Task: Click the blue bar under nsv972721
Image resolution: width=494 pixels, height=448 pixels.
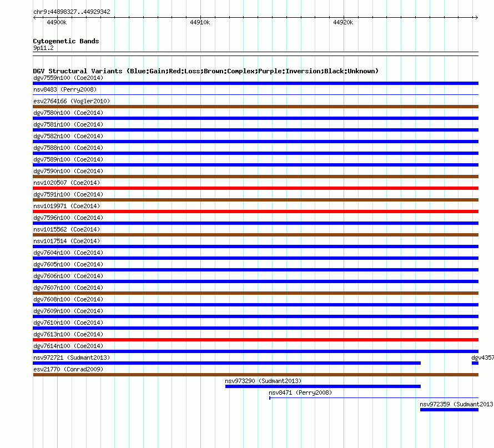Action: (227, 363)
